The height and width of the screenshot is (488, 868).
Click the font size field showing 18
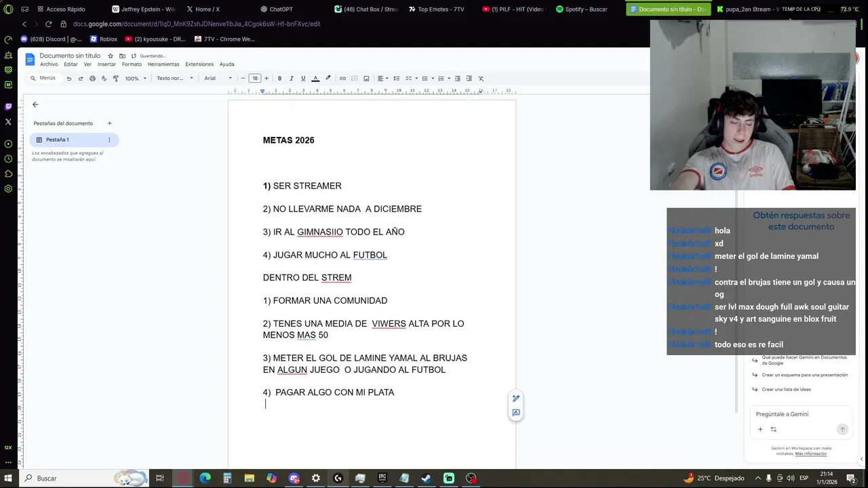click(254, 79)
